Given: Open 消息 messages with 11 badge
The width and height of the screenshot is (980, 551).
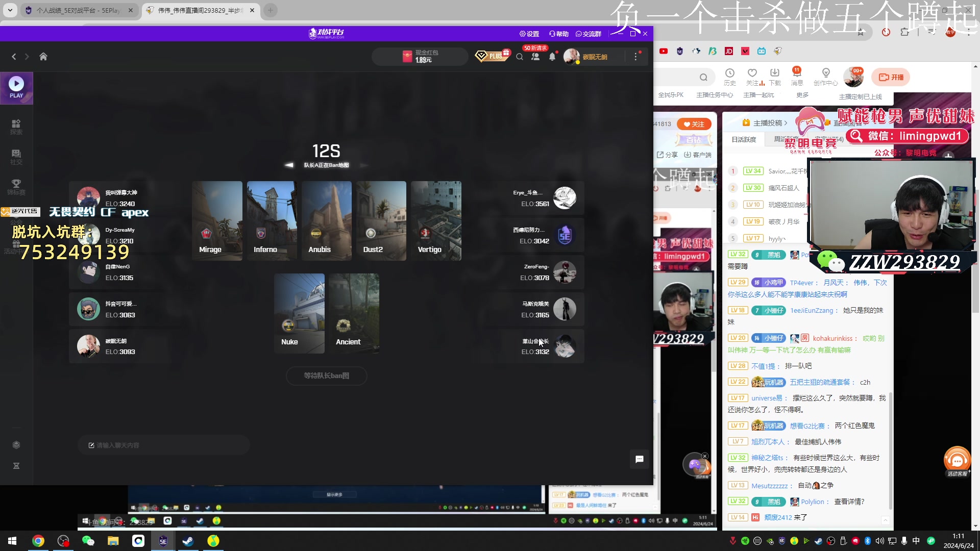Looking at the screenshot, I should tap(797, 77).
